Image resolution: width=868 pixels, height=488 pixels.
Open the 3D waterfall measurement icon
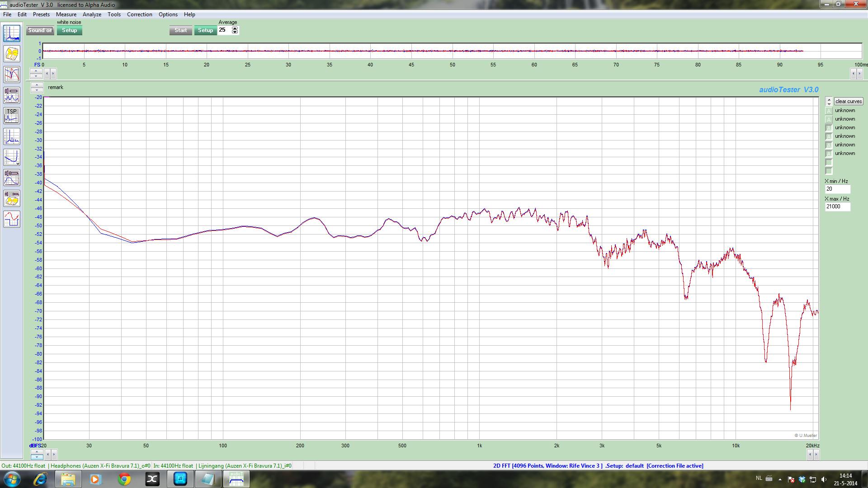12,54
